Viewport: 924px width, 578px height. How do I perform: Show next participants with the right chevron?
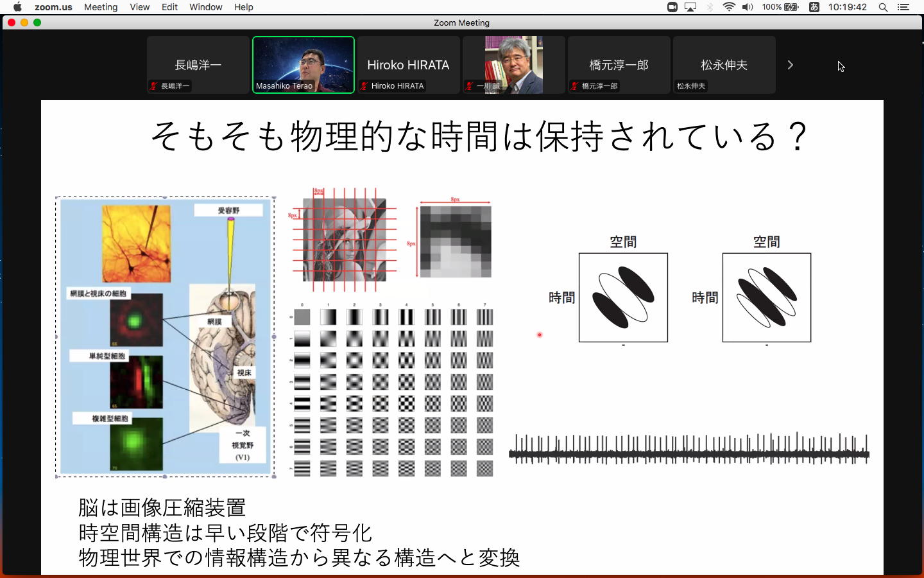790,65
